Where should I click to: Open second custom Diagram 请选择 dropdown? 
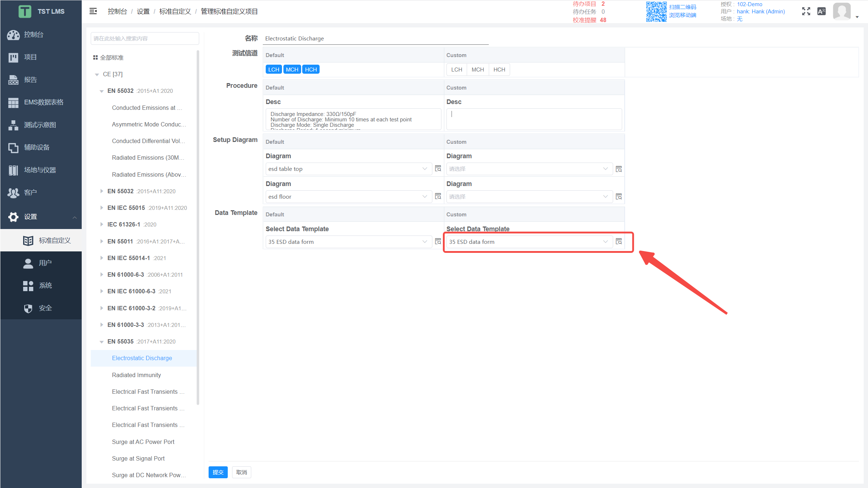[x=529, y=197]
